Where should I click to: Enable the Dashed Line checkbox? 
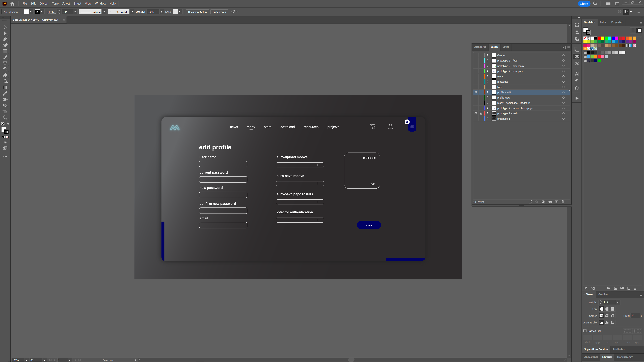(585, 331)
